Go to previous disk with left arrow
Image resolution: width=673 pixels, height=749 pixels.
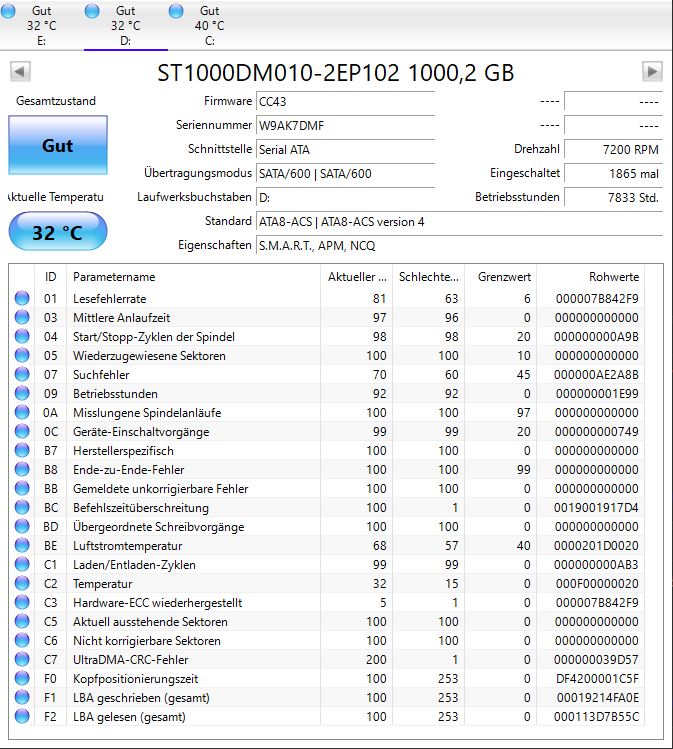point(20,72)
